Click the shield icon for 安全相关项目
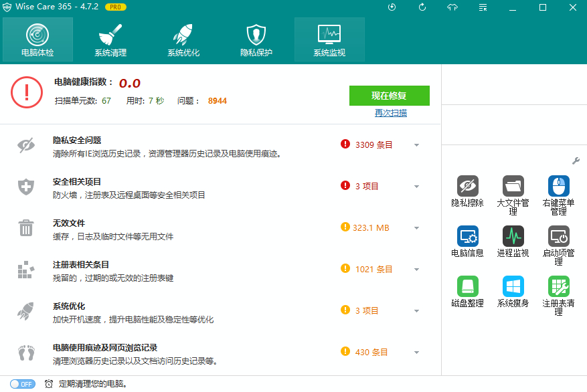The height and width of the screenshot is (392, 587). pos(26,187)
